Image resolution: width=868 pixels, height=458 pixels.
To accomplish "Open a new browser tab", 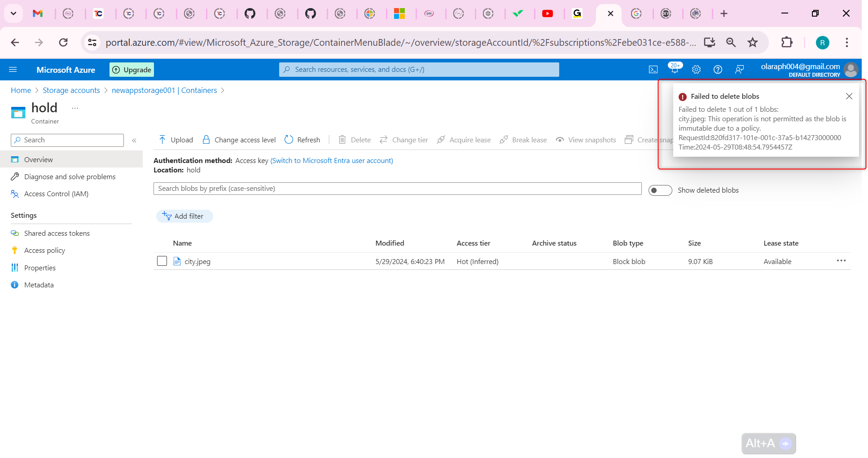I will coord(723,13).
